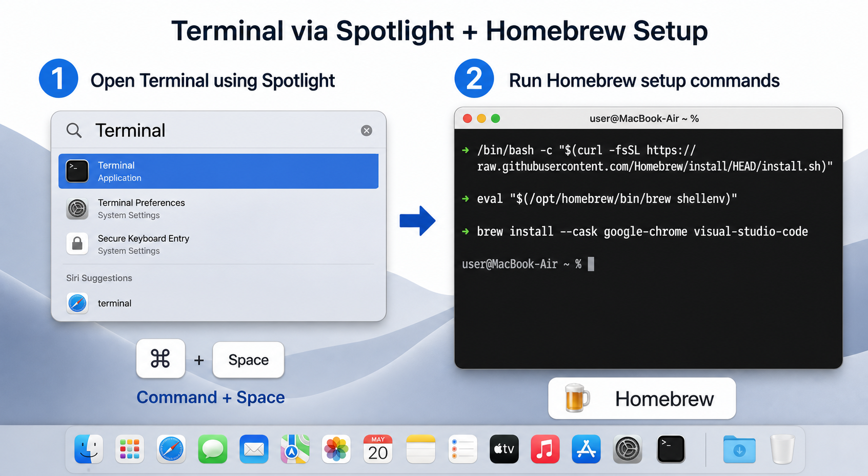Open Photos app in the Dock
Screen dimensions: 868x476
(x=336, y=449)
